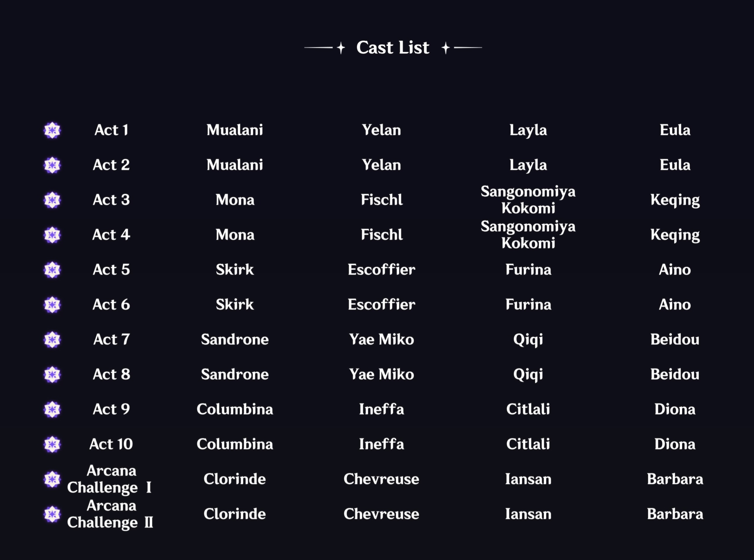Select the Act 6 row label
The width and height of the screenshot is (754, 560).
pos(111,305)
